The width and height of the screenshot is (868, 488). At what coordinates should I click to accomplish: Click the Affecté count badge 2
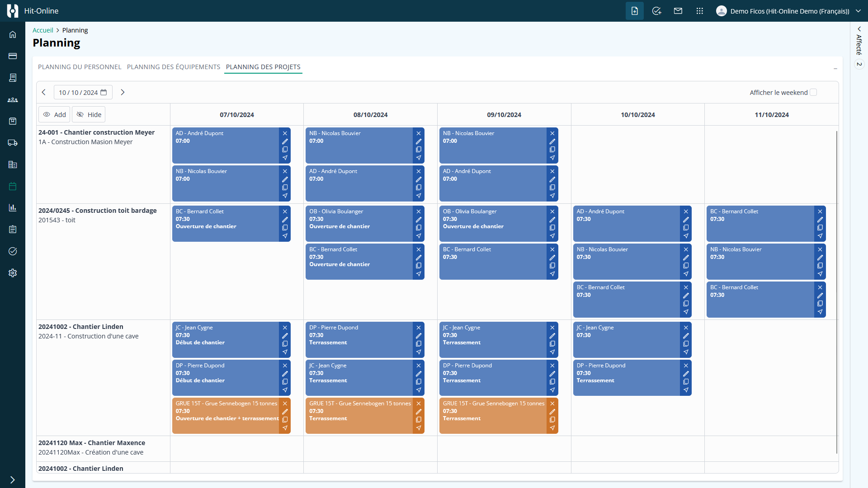click(859, 64)
